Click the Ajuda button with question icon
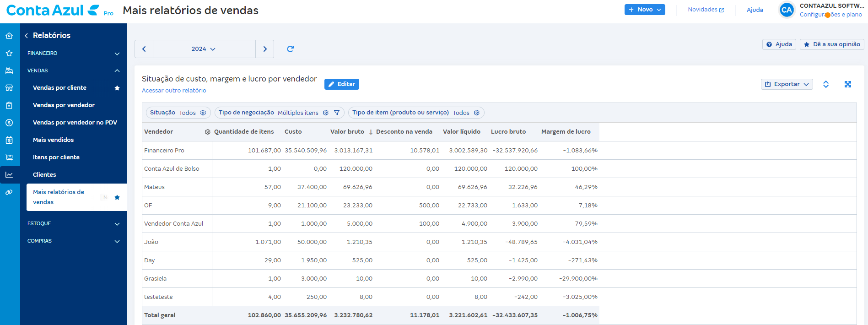This screenshot has height=325, width=868. point(779,44)
